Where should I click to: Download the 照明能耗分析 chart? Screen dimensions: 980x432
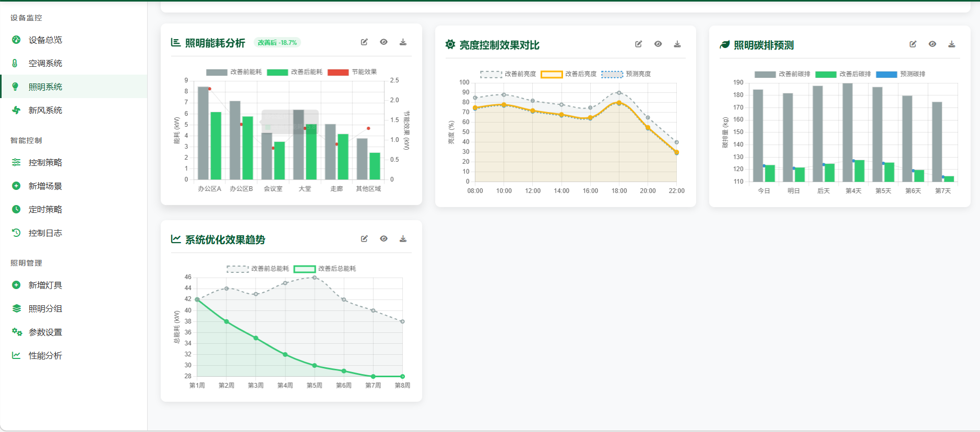coord(403,42)
